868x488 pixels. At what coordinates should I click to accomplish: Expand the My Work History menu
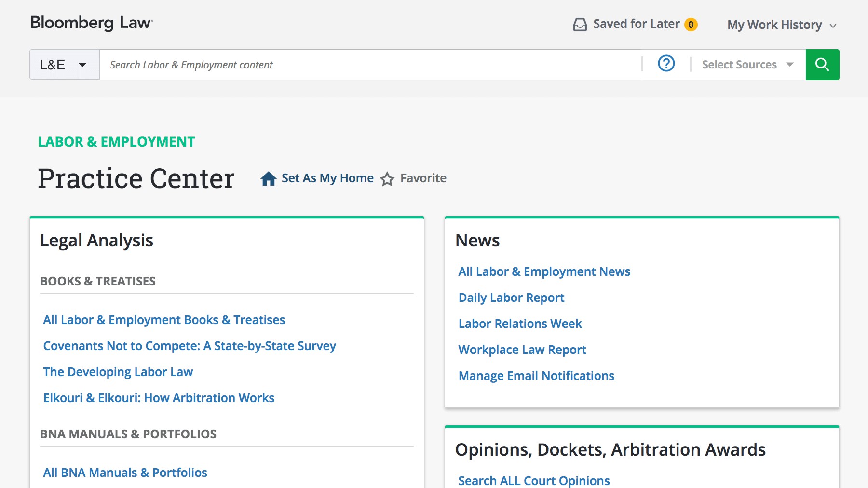[782, 25]
